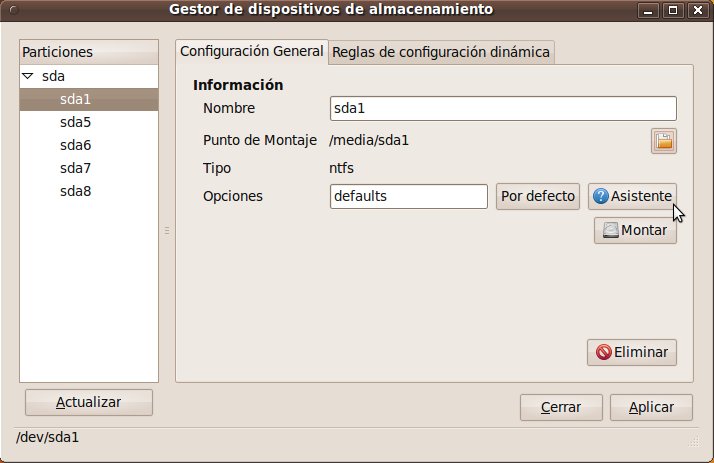
Task: Click the /media/sda1 mount point text
Action: tap(369, 140)
